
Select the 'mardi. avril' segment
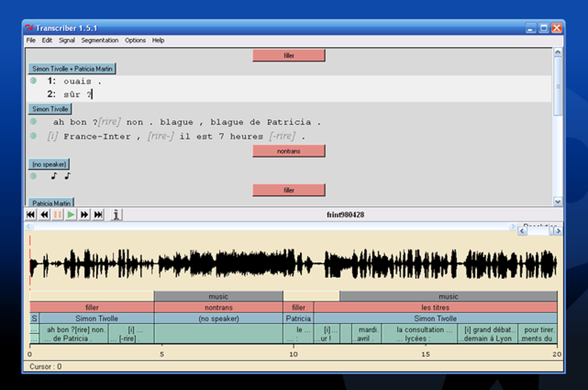366,333
